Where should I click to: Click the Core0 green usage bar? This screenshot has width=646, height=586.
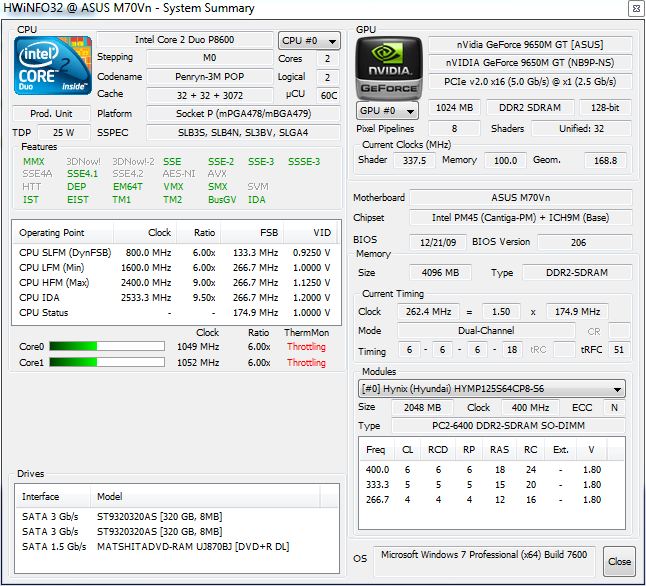pos(105,347)
